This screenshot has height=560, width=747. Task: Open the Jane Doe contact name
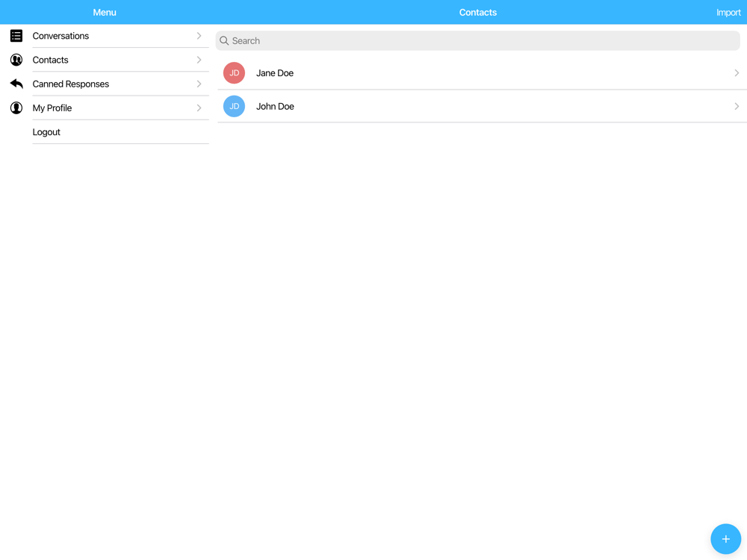click(274, 73)
